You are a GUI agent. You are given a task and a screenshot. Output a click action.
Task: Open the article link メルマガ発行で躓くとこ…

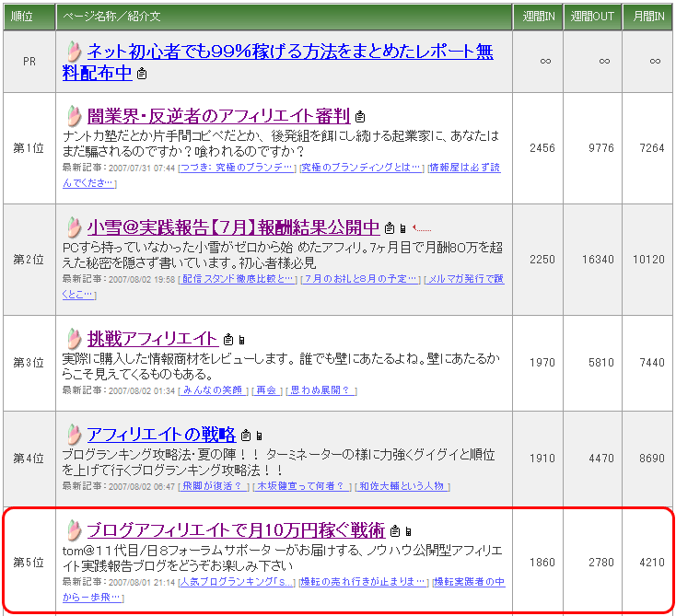[284, 287]
